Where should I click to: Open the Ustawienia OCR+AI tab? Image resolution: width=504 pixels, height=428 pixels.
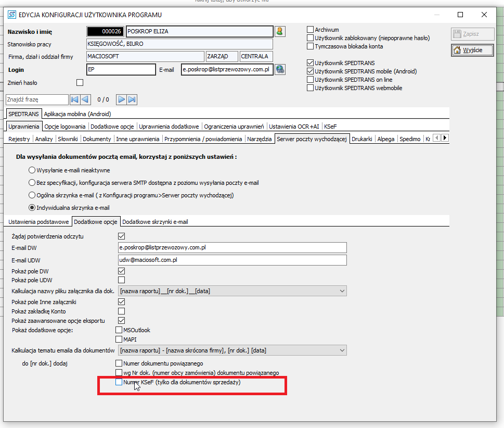click(x=294, y=127)
